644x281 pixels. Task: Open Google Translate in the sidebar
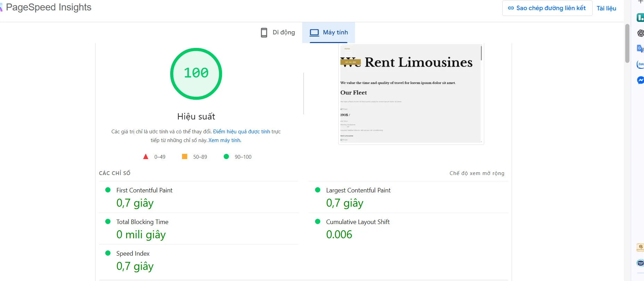640,49
